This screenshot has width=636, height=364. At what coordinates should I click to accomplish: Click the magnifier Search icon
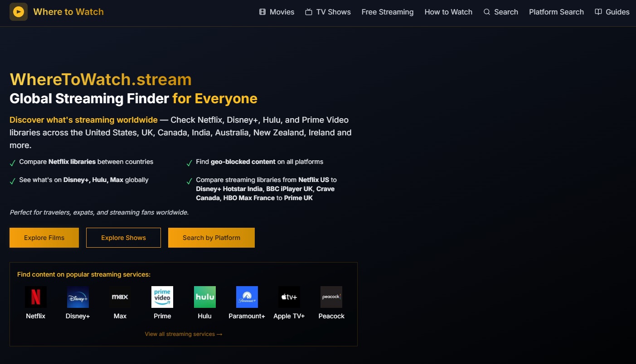487,12
